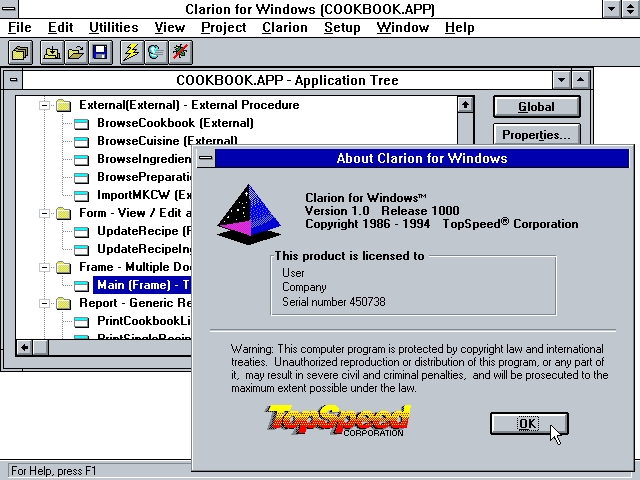Click the tree's horizontal scrollbar left arrow
640x480 pixels.
[24, 347]
